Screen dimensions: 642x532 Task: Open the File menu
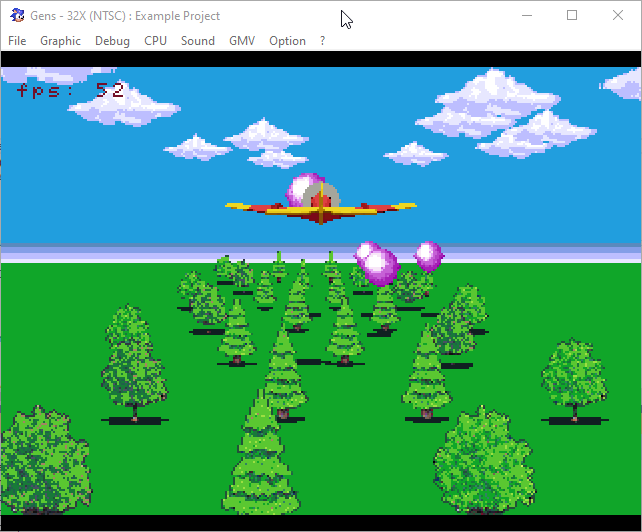pyautogui.click(x=18, y=41)
